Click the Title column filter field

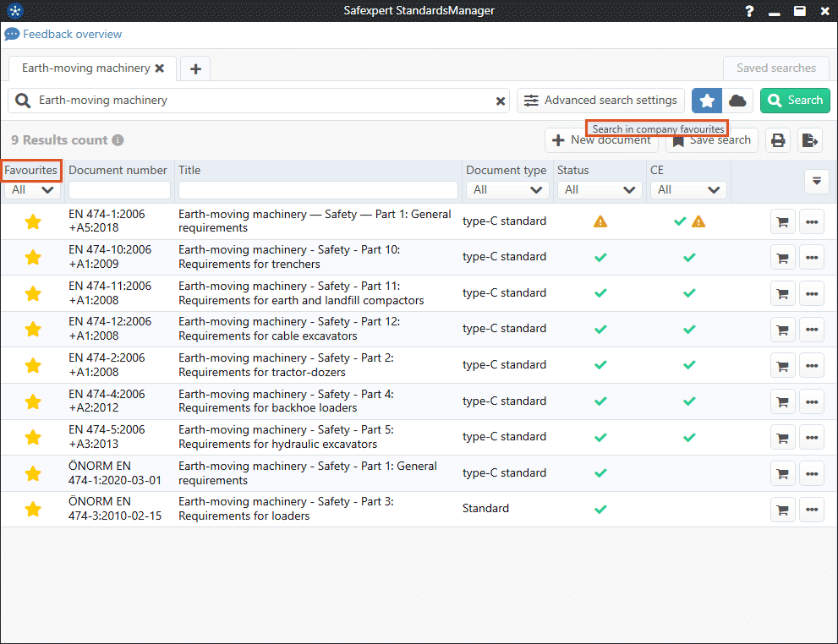click(318, 190)
